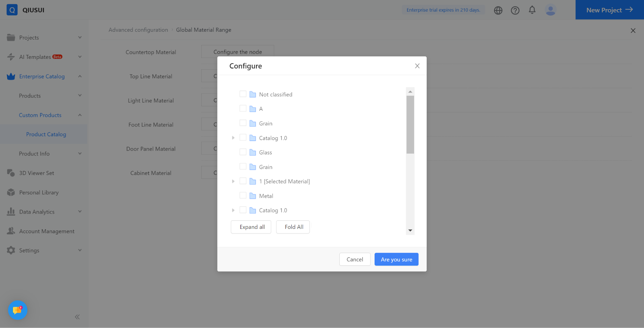644x328 pixels.
Task: Open Account Management in sidebar
Action: coord(47,231)
